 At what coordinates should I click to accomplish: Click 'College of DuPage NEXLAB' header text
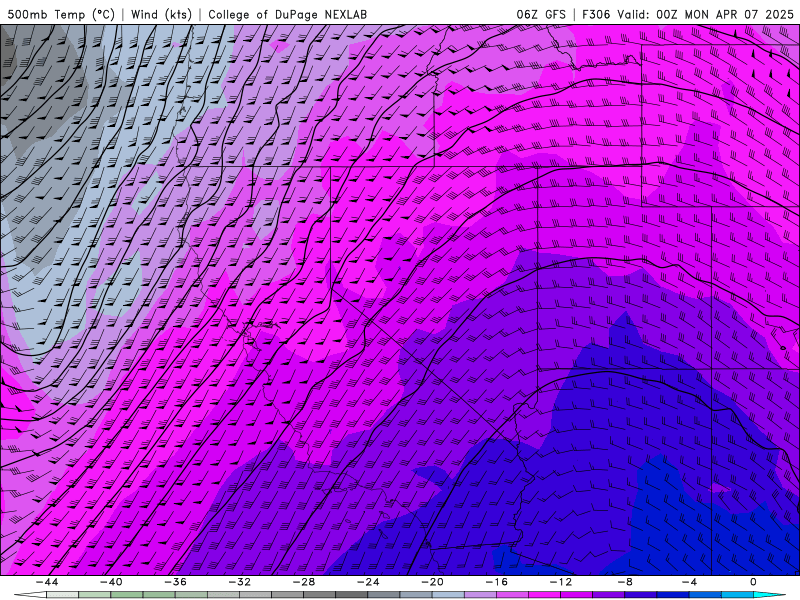[x=287, y=14]
